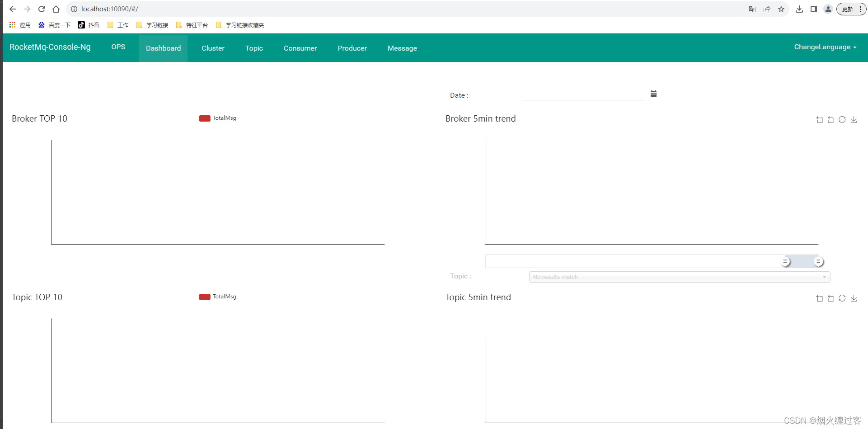The height and width of the screenshot is (429, 868).
Task: Go to the Message tab
Action: coord(402,48)
